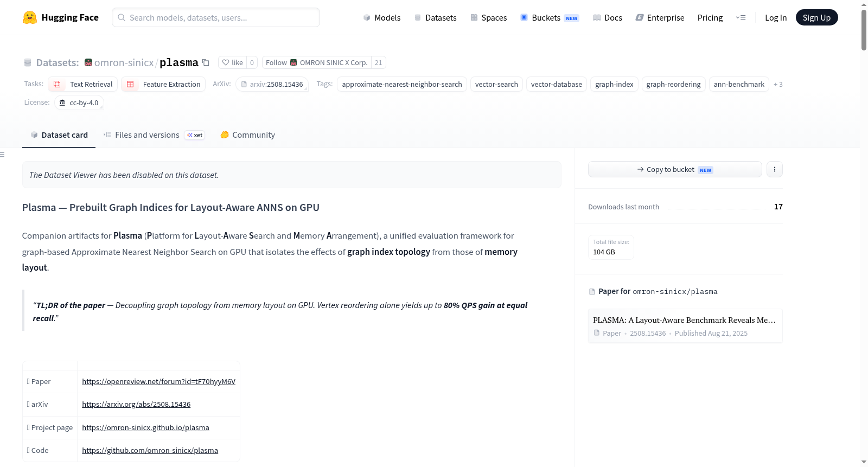Open the arxiv:2508.15436 tag
868x467 pixels.
pos(272,84)
